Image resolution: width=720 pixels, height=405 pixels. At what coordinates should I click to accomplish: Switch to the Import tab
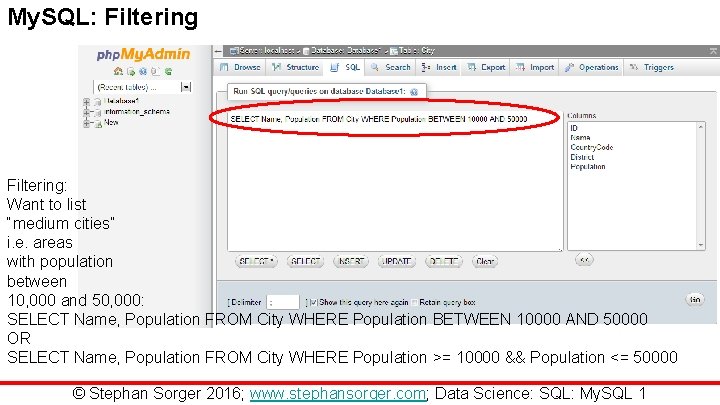pos(535,67)
